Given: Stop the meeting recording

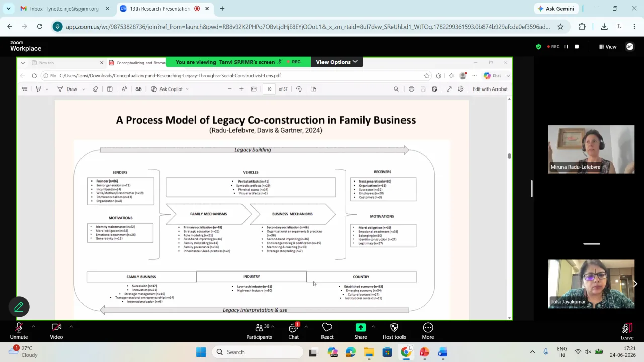Looking at the screenshot, I should (577, 47).
